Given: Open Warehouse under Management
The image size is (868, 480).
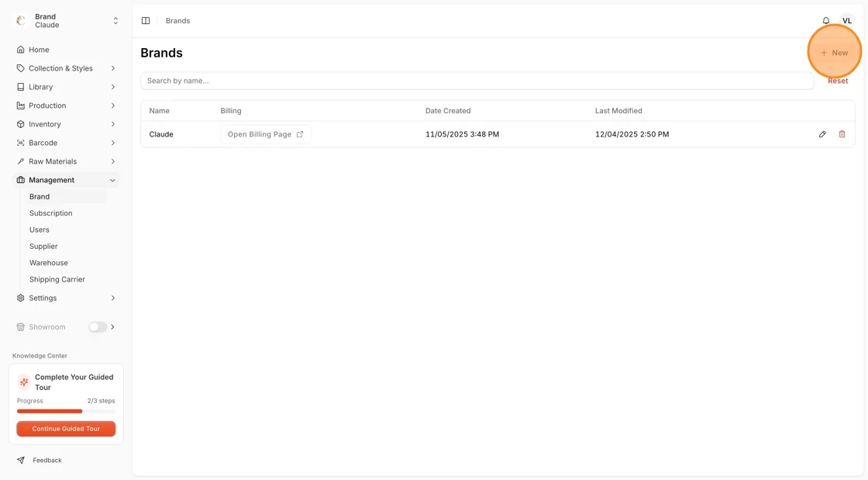Looking at the screenshot, I should point(49,263).
